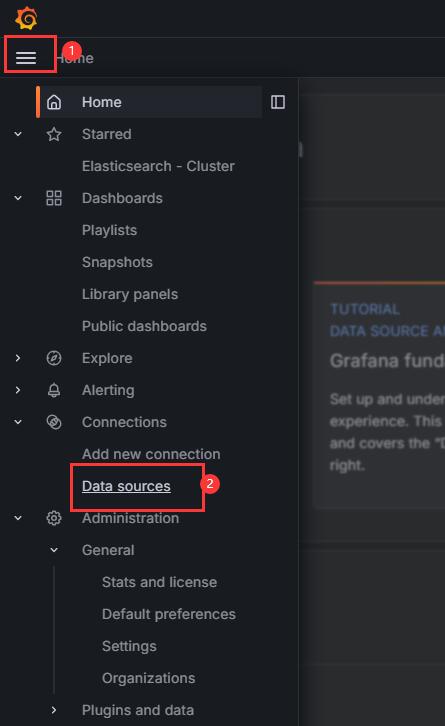Collapse the Starred section chevron
445x726 pixels.
(x=18, y=134)
